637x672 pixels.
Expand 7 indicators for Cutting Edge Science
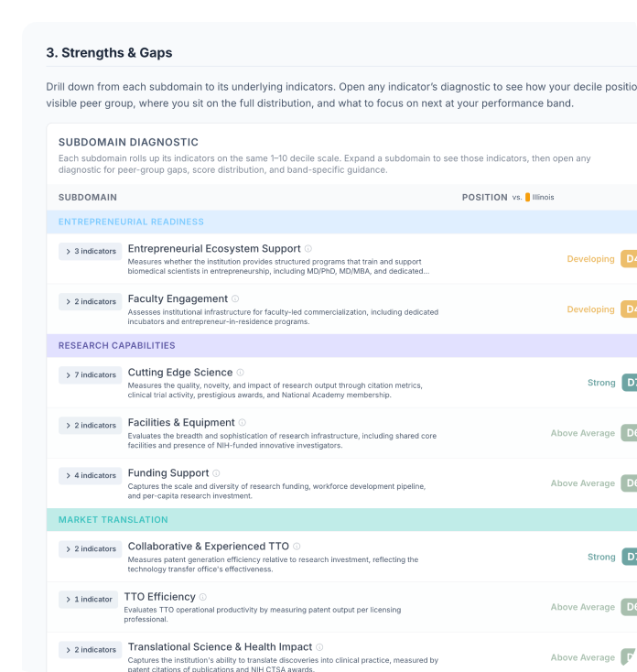pos(90,374)
